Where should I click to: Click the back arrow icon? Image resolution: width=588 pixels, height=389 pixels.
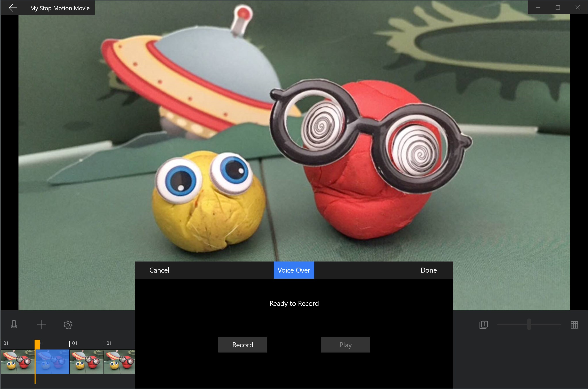click(13, 8)
